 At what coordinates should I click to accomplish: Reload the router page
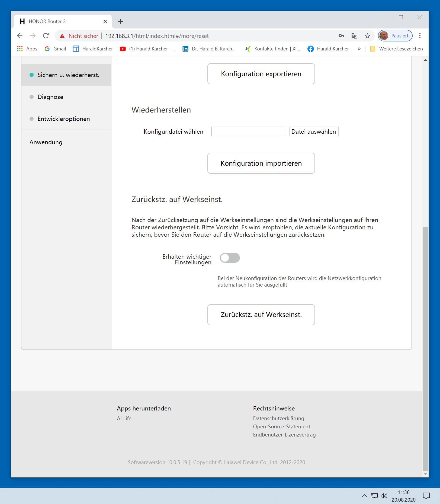[46, 36]
